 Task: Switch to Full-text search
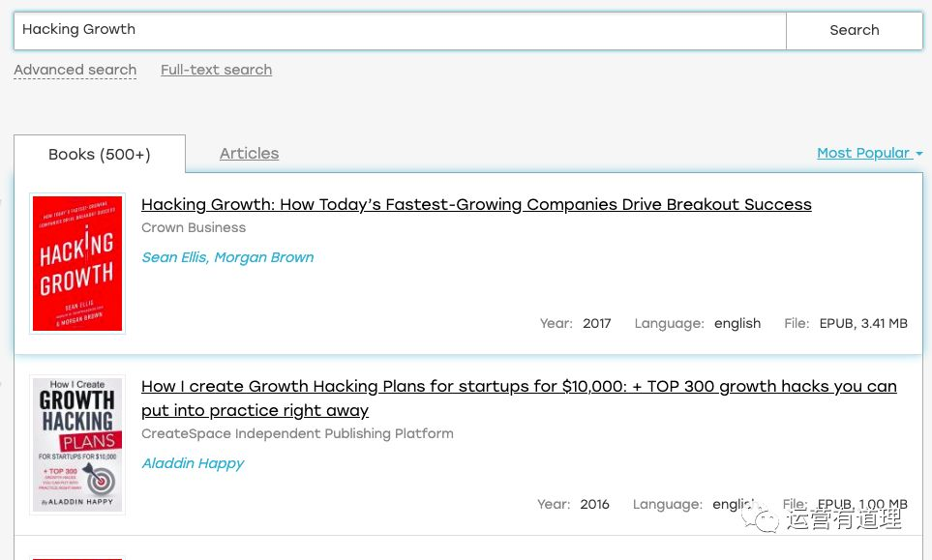click(x=217, y=70)
